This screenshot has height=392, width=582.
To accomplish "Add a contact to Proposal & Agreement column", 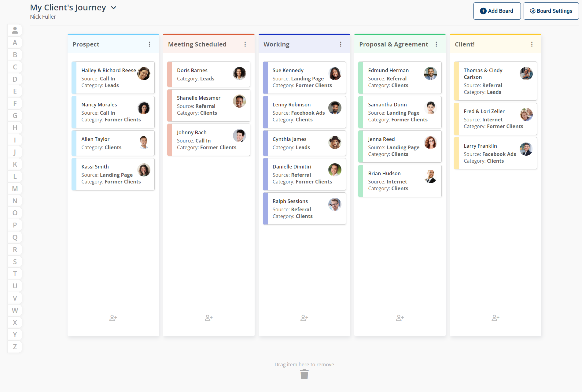I will 400,318.
